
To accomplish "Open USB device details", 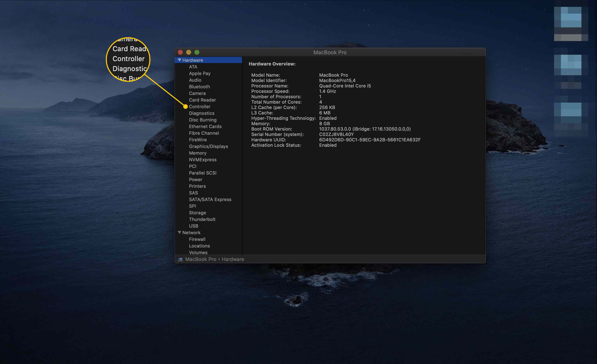I will click(x=193, y=226).
